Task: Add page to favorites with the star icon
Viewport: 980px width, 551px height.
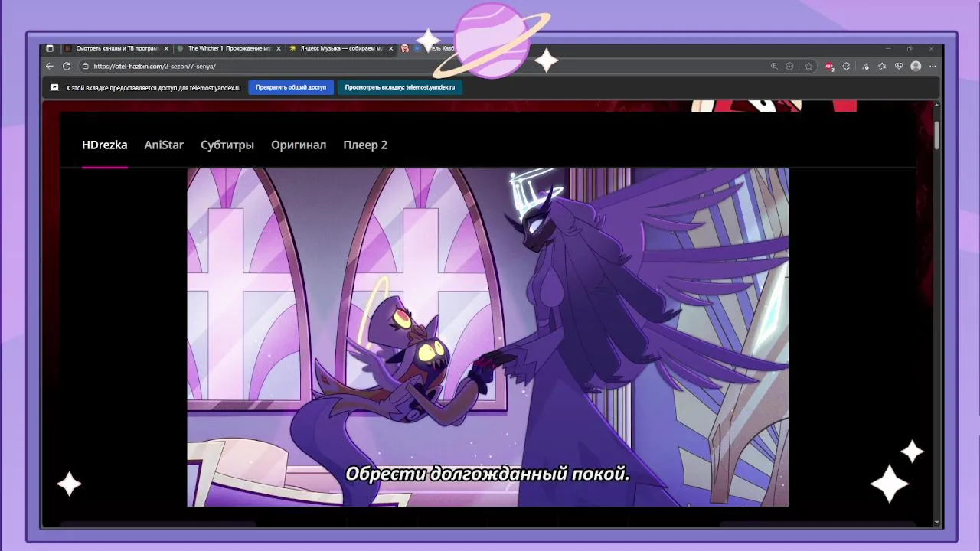Action: click(x=808, y=67)
